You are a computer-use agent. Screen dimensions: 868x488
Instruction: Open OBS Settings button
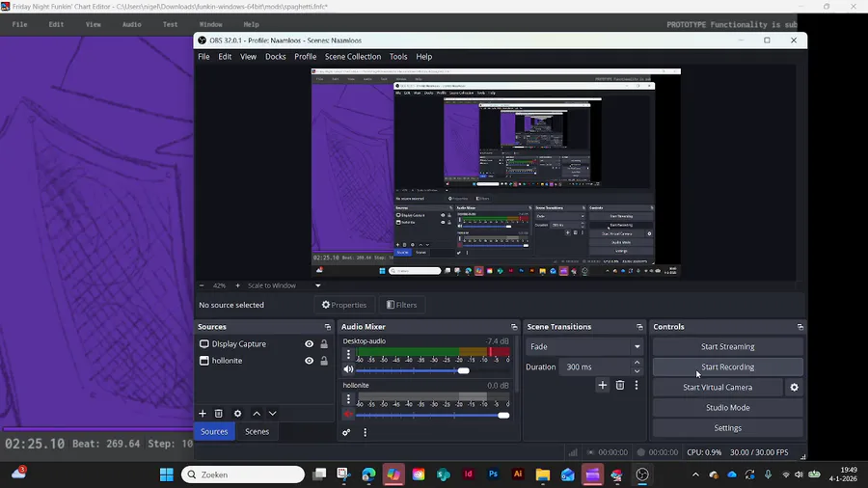tap(727, 428)
